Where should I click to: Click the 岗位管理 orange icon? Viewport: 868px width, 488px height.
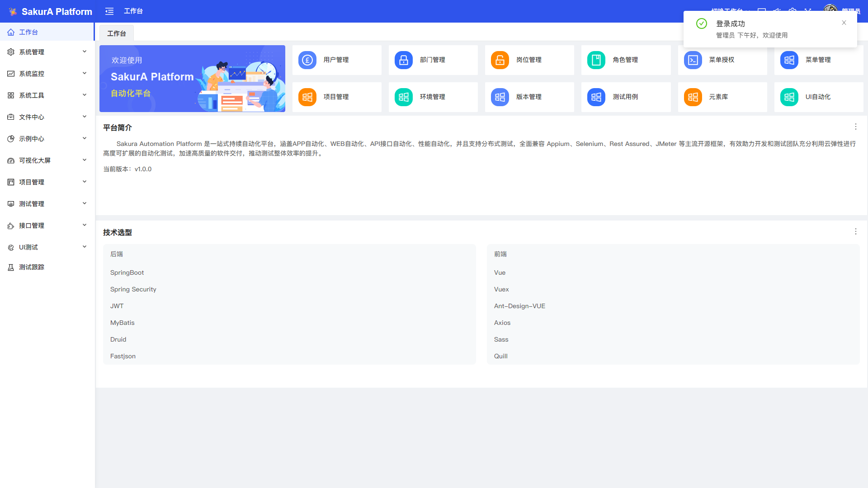click(x=500, y=60)
